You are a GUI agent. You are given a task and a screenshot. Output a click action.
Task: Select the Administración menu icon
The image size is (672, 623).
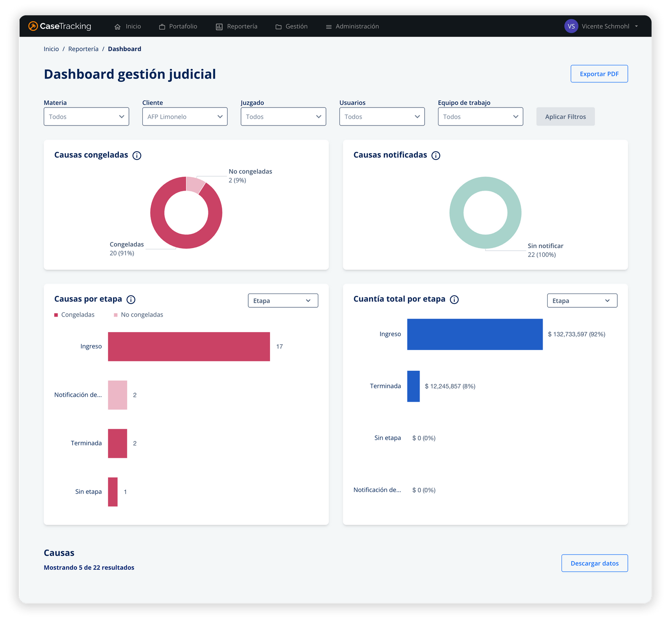click(328, 26)
